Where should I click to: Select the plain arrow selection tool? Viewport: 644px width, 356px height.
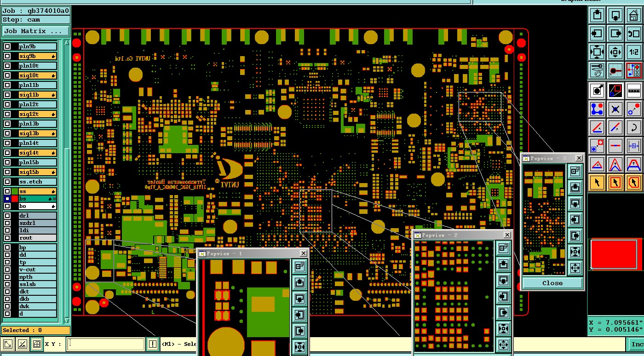(x=597, y=183)
